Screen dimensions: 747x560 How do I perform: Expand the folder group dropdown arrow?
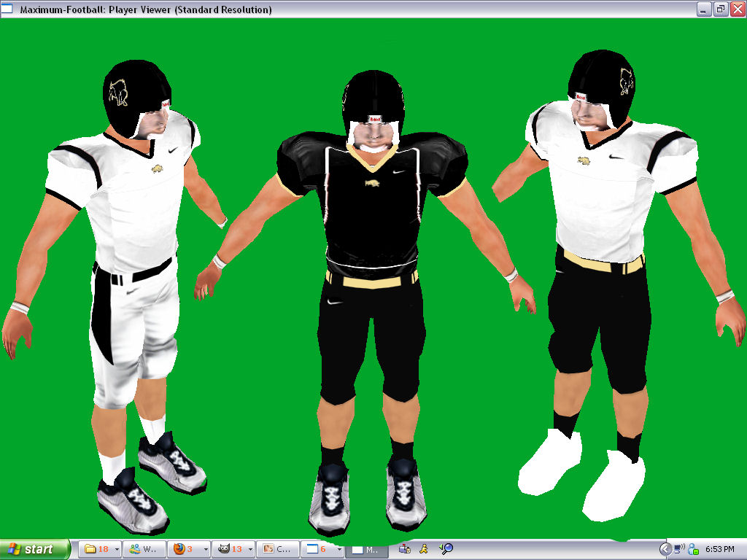tap(116, 549)
